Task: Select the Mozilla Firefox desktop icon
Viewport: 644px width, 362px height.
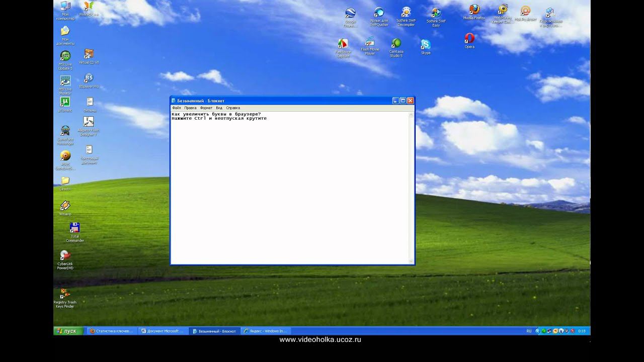Action: 474,12
